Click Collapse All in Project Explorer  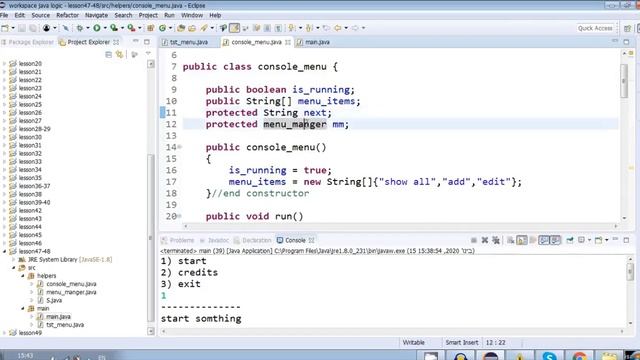click(x=109, y=54)
